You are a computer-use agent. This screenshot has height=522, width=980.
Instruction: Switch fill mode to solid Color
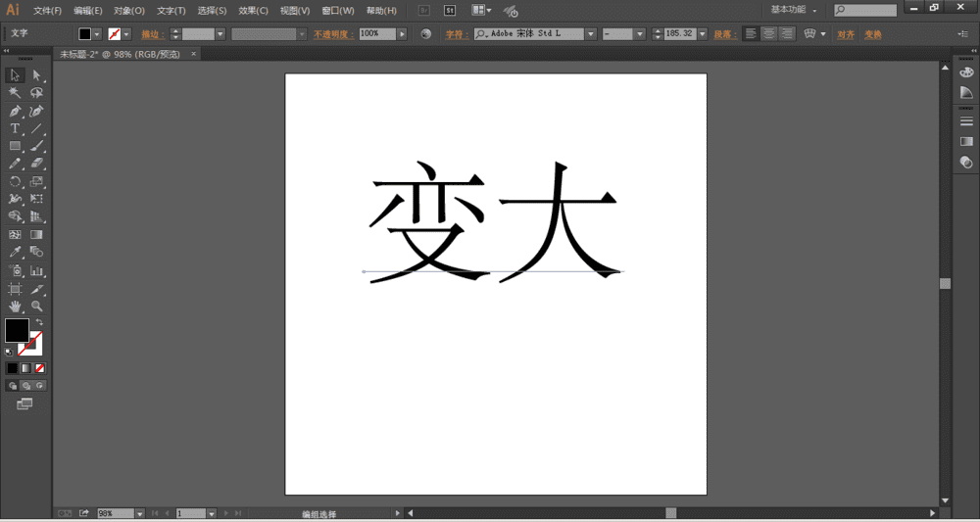click(13, 368)
